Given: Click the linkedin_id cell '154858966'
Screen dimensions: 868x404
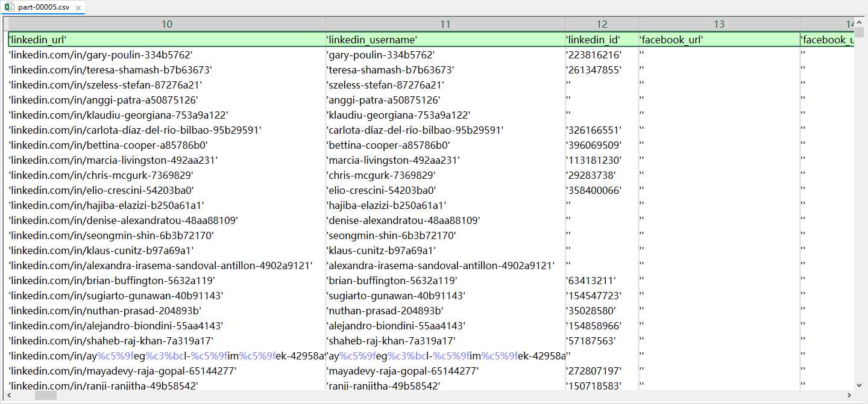Looking at the screenshot, I should click(x=602, y=326).
